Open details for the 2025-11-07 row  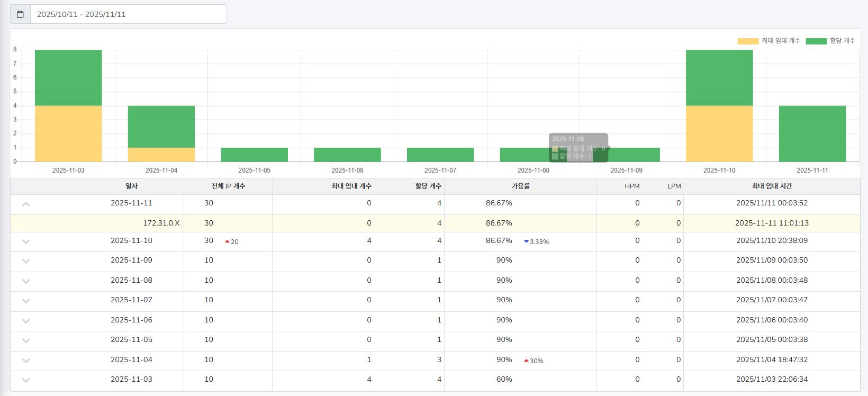(26, 301)
